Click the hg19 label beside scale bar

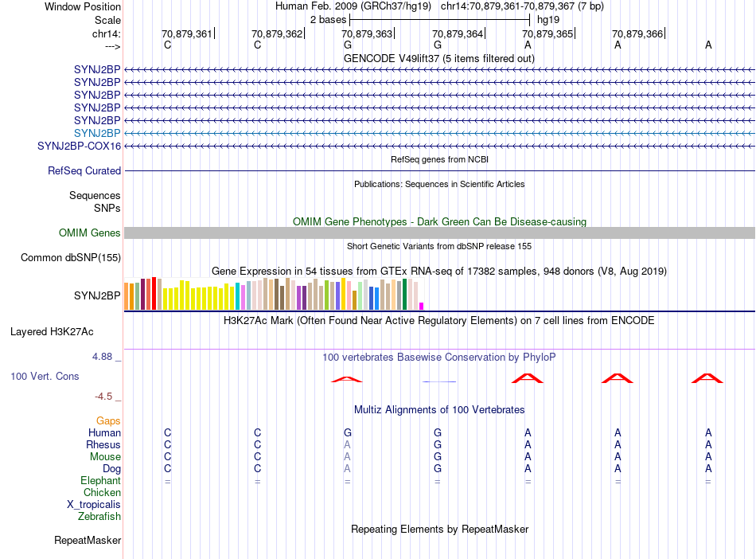(548, 20)
